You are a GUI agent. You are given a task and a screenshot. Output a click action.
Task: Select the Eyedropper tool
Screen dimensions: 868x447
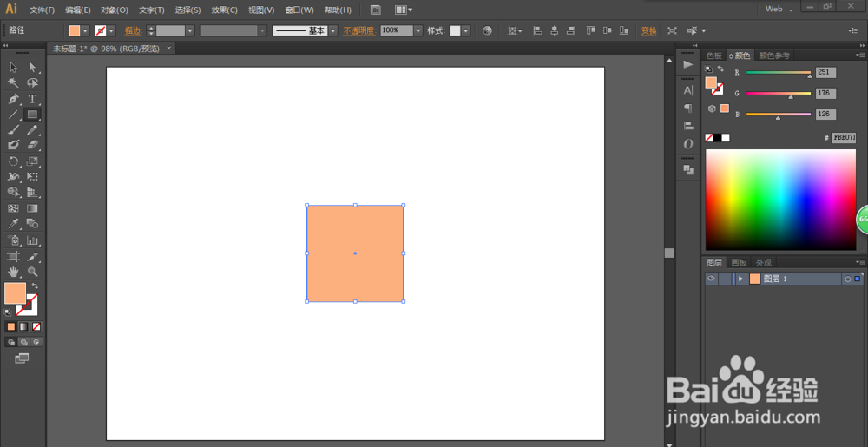[x=14, y=224]
